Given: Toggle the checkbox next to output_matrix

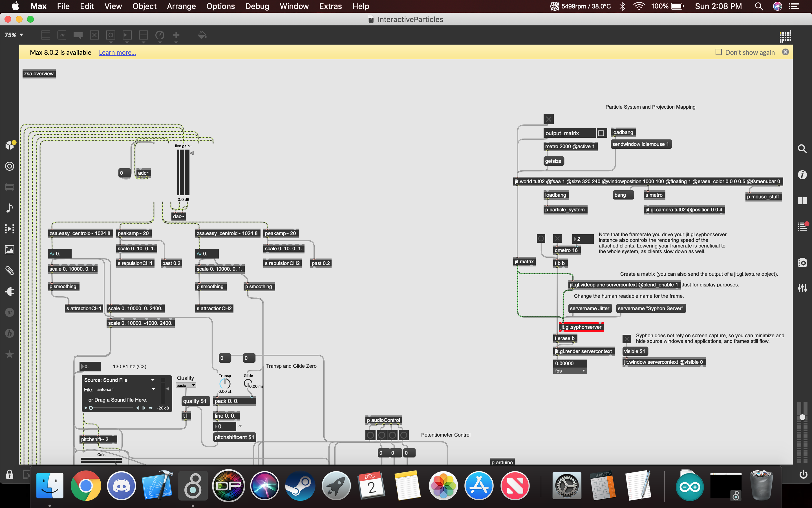Looking at the screenshot, I should click(x=601, y=133).
